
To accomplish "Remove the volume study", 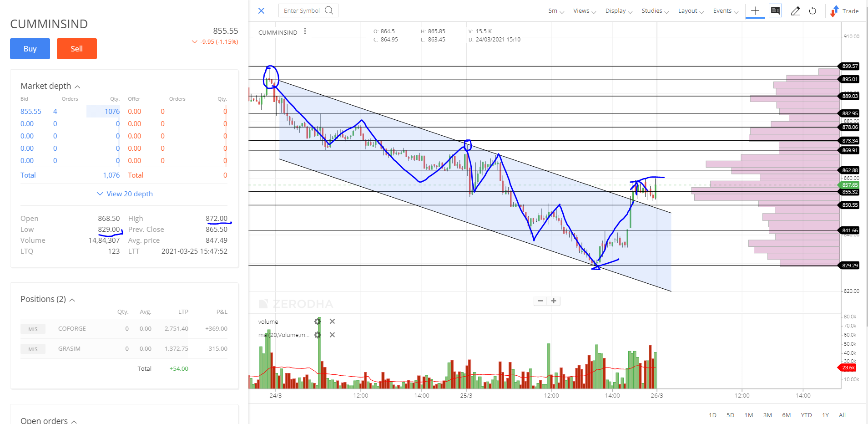I will pyautogui.click(x=332, y=322).
